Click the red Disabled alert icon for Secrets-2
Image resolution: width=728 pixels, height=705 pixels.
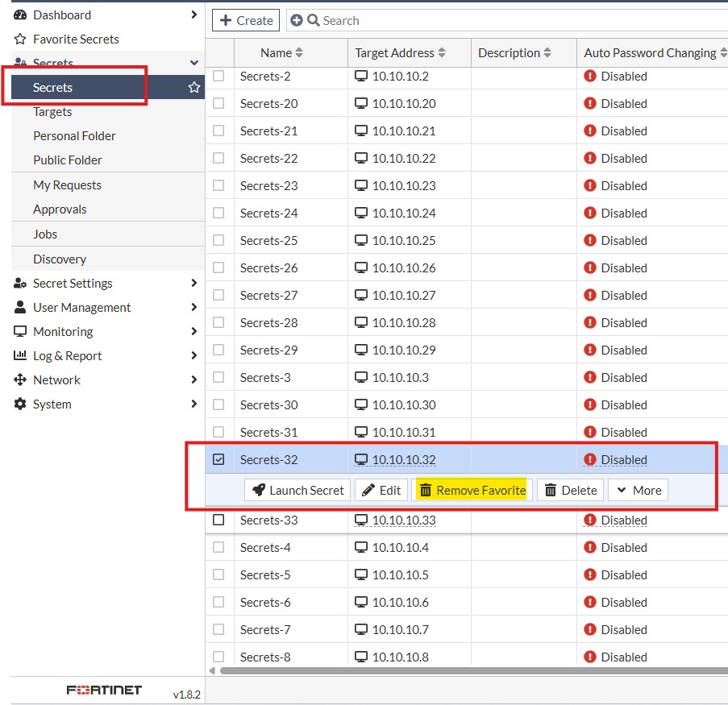pyautogui.click(x=589, y=76)
